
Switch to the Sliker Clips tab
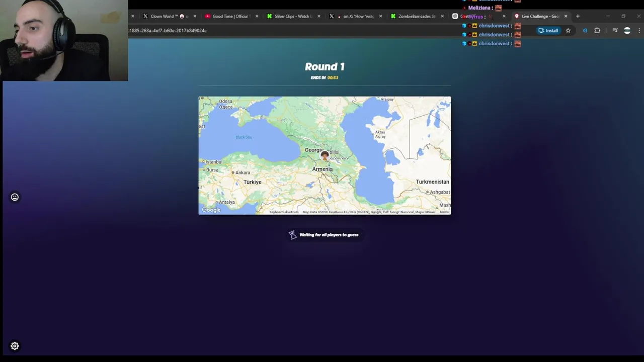tap(292, 16)
